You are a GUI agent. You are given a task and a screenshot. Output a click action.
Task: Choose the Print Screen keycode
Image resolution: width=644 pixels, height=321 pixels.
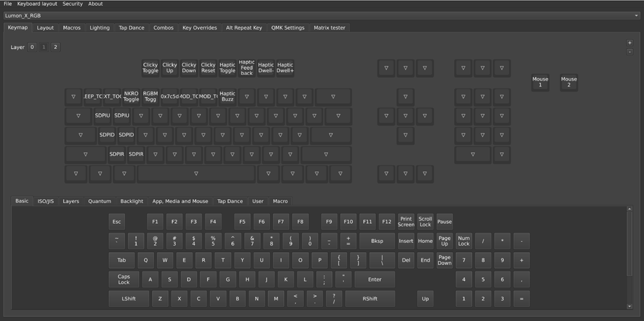pos(406,222)
